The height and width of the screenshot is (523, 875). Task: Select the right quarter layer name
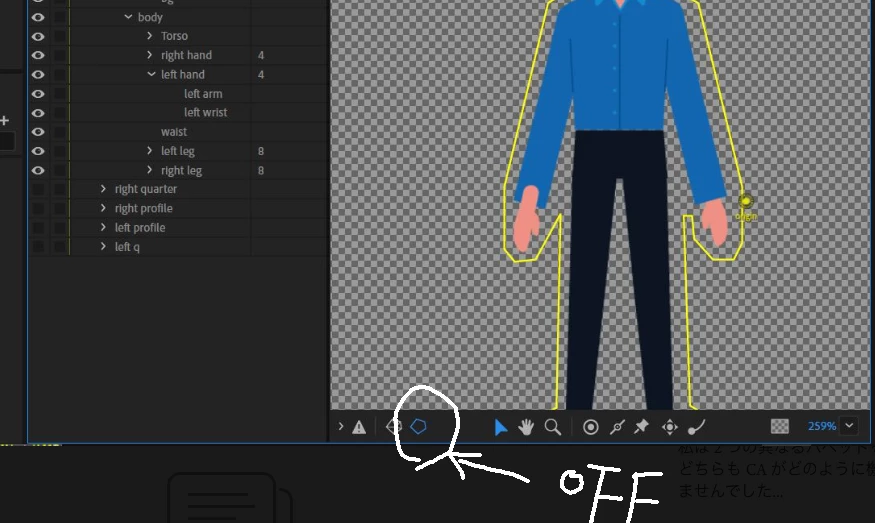pyautogui.click(x=146, y=189)
